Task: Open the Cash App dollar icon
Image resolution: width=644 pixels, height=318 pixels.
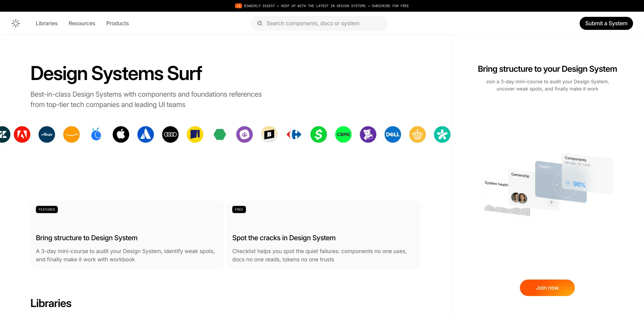Action: tap(319, 135)
